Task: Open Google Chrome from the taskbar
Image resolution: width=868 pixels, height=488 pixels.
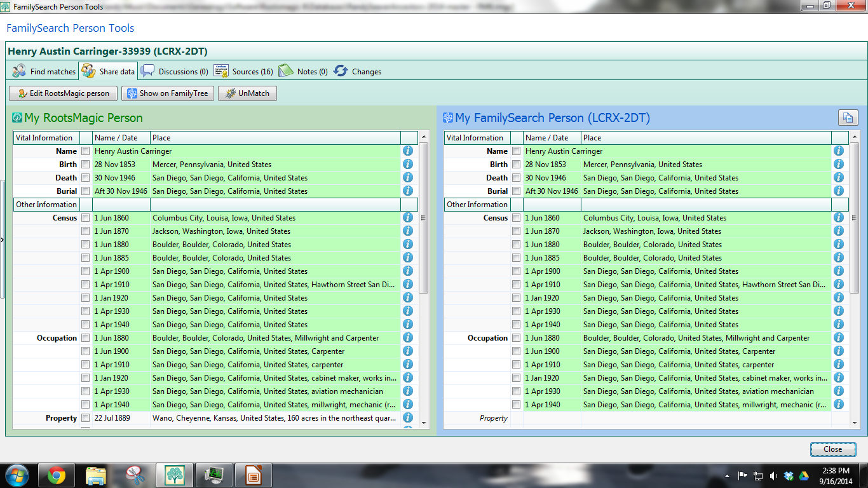Action: (56, 475)
